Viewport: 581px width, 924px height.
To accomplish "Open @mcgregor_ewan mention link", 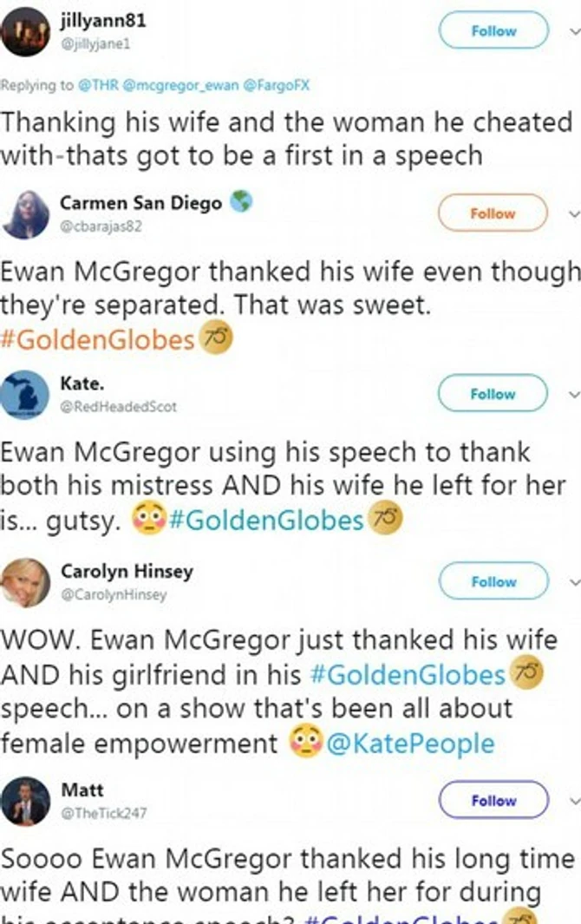I will (x=181, y=85).
